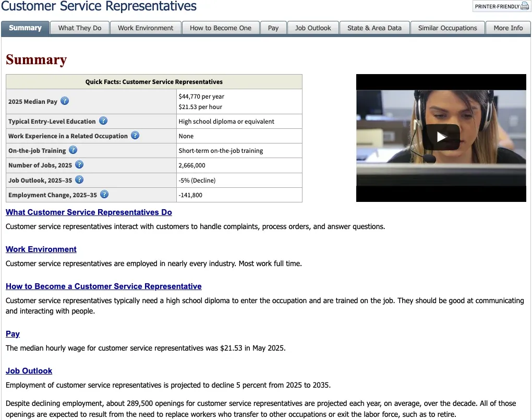Follow the Pay heading link
532x420 pixels.
pyautogui.click(x=13, y=334)
